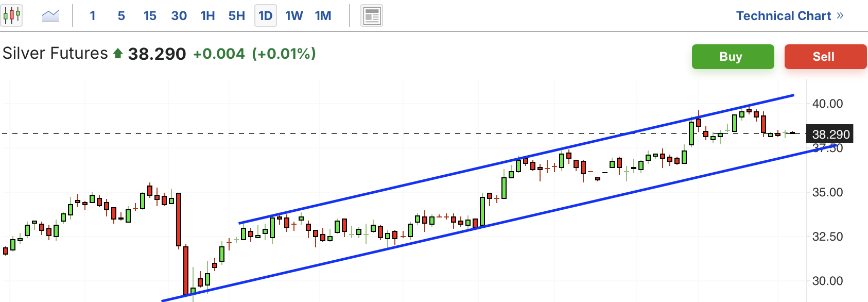Viewport: 868px width, 302px height.
Task: Click the green up arrow beside price
Action: point(118,53)
